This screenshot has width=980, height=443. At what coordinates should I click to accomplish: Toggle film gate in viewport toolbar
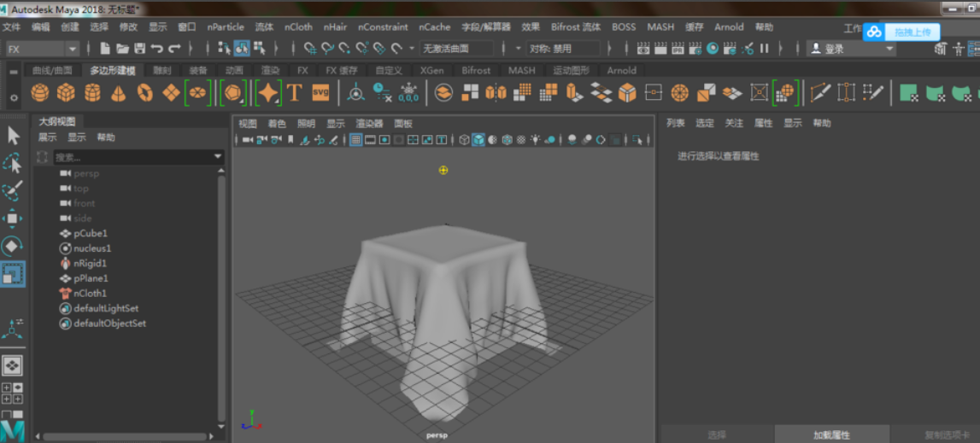(x=370, y=140)
